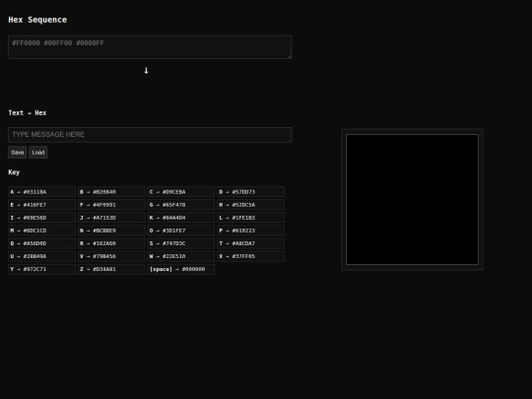Select the key entry for letter S
532x399 pixels.
pos(181,243)
